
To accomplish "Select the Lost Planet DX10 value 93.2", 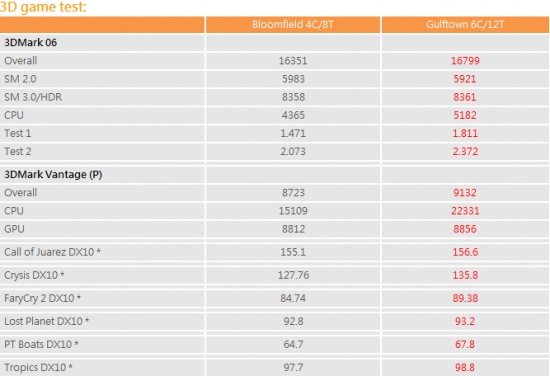I will coord(465,321).
